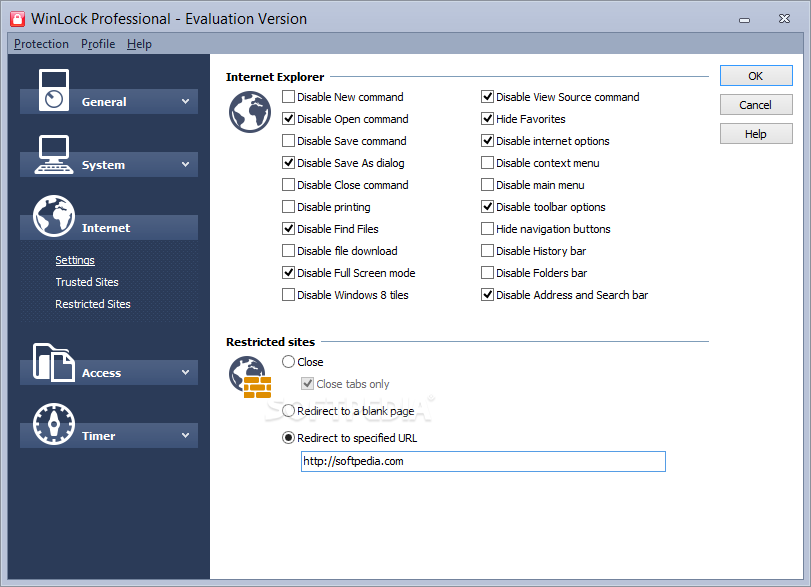Expand the General section chevron
Viewport: 811px width, 587px height.
tap(185, 102)
